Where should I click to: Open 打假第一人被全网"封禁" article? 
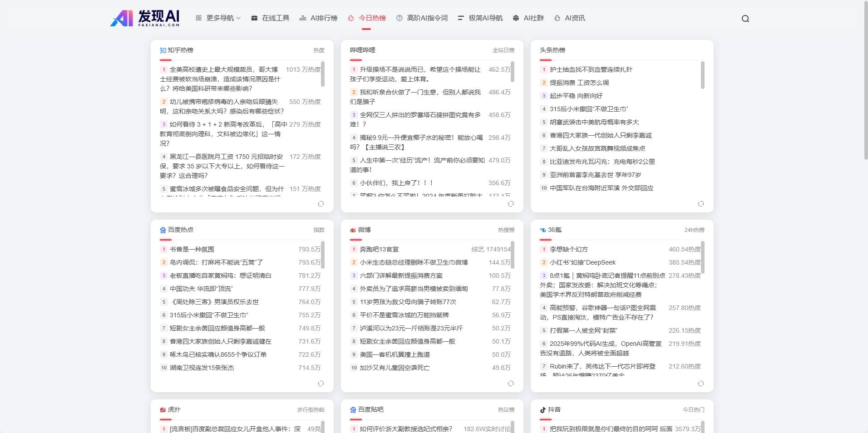[x=584, y=330]
